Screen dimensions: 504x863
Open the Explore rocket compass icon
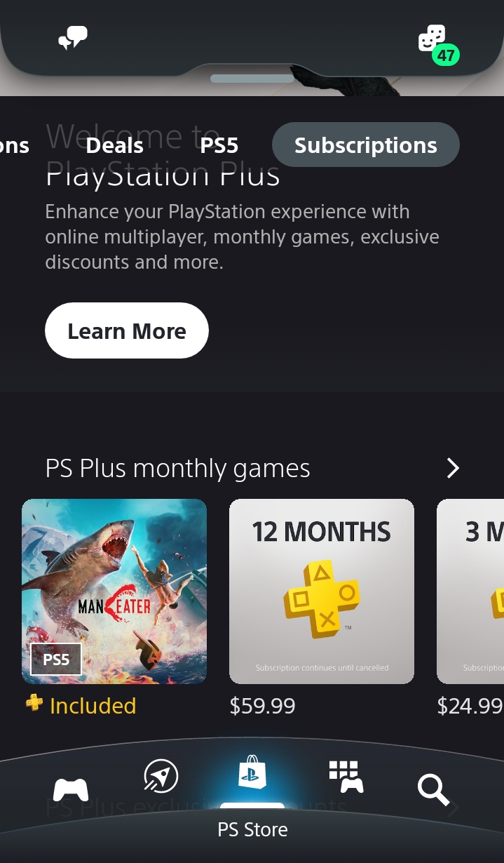[x=161, y=776]
